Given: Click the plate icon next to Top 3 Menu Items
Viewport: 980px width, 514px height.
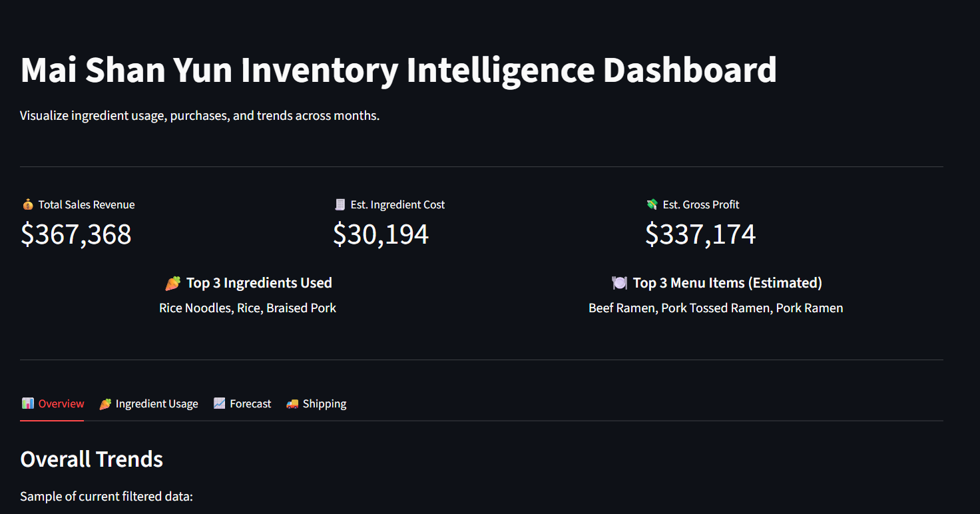Looking at the screenshot, I should (619, 284).
